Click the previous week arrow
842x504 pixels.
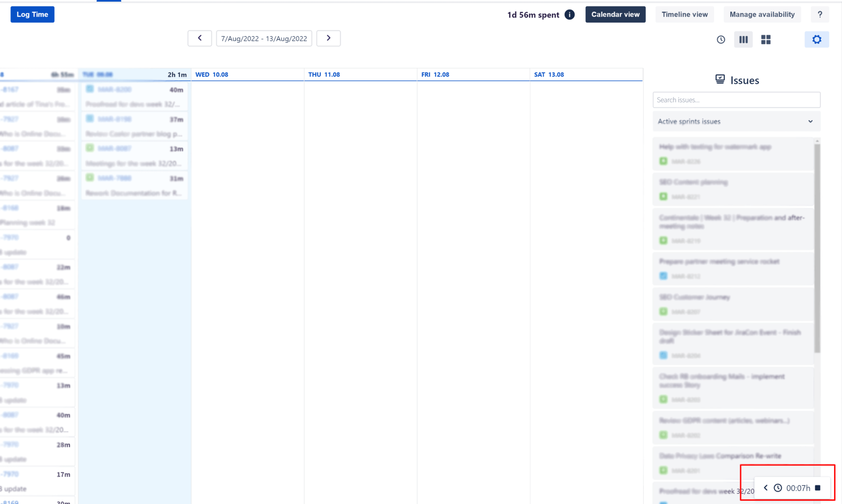click(x=199, y=38)
